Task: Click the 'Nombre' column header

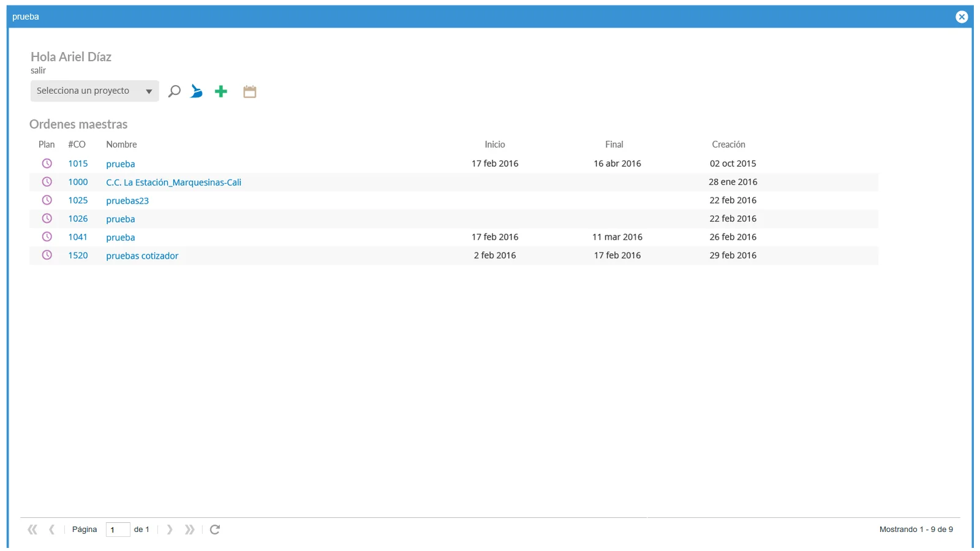Action: [121, 145]
